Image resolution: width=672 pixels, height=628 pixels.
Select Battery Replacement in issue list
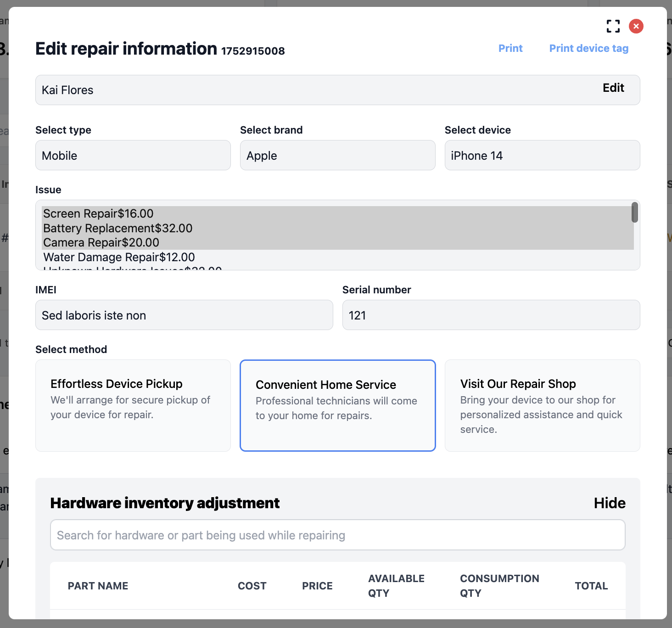tap(118, 228)
